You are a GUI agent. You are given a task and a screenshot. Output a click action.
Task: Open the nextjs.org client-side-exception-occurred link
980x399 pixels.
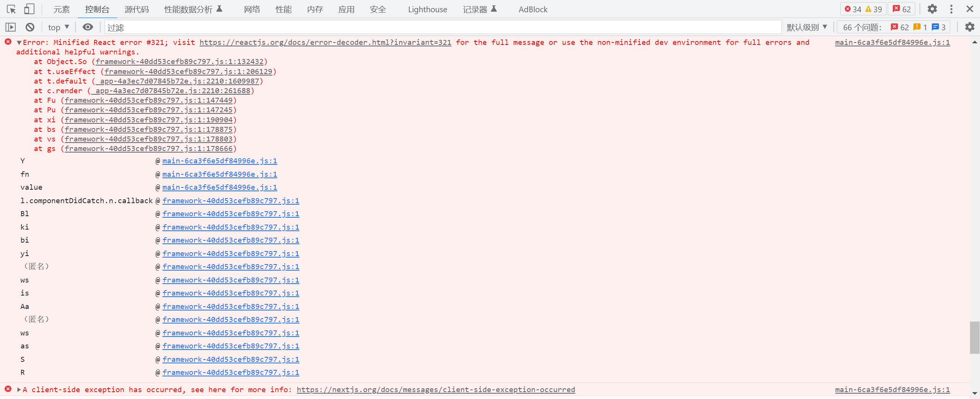click(436, 390)
